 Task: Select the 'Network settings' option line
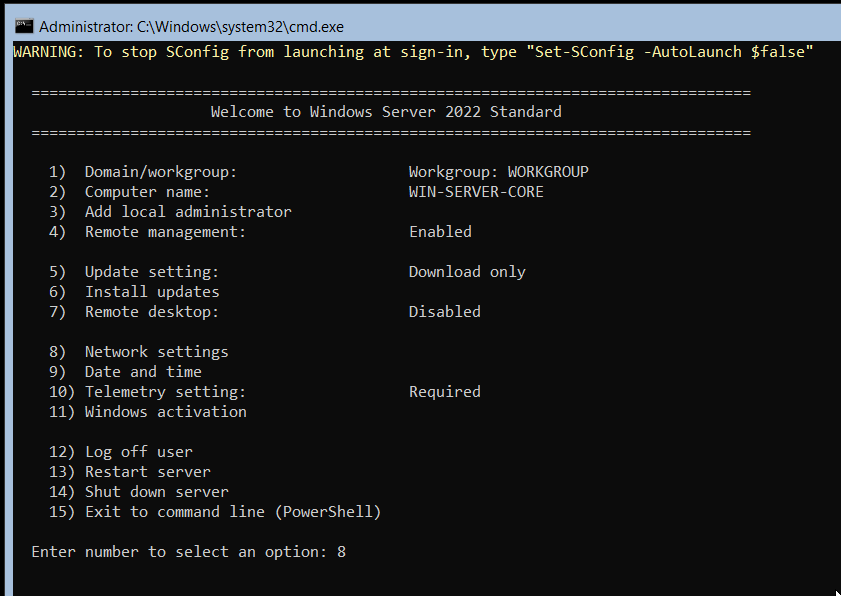point(138,352)
